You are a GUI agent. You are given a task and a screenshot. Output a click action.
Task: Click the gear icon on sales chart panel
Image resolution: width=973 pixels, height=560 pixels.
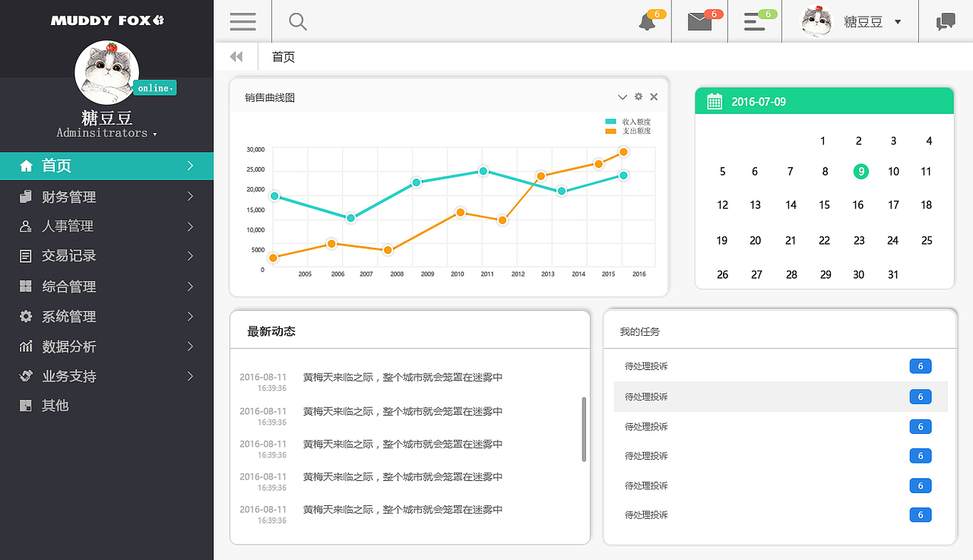point(639,96)
